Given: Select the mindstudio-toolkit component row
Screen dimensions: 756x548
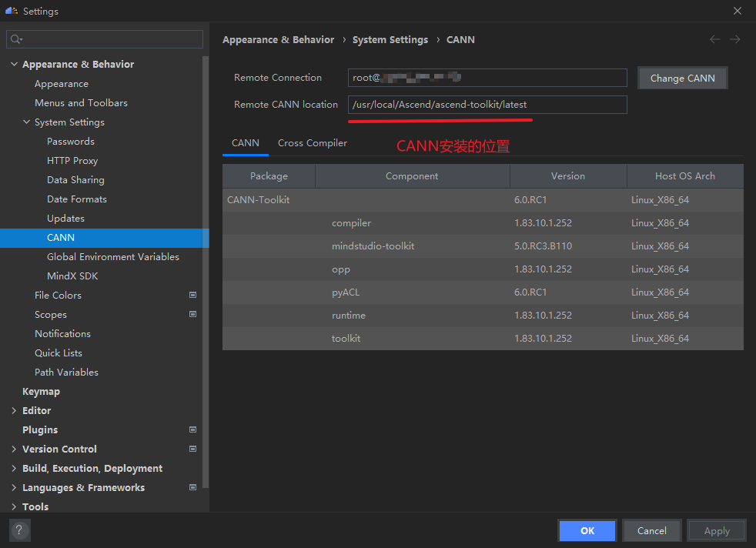Looking at the screenshot, I should pyautogui.click(x=483, y=246).
